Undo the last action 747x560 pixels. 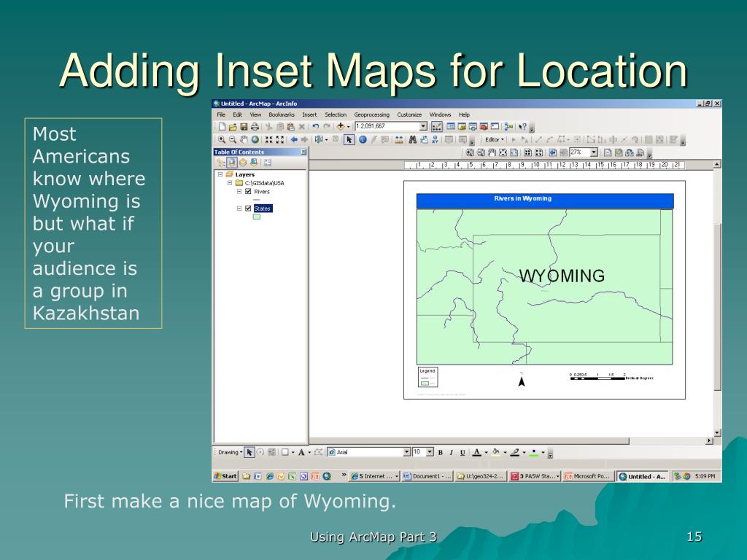[x=315, y=127]
